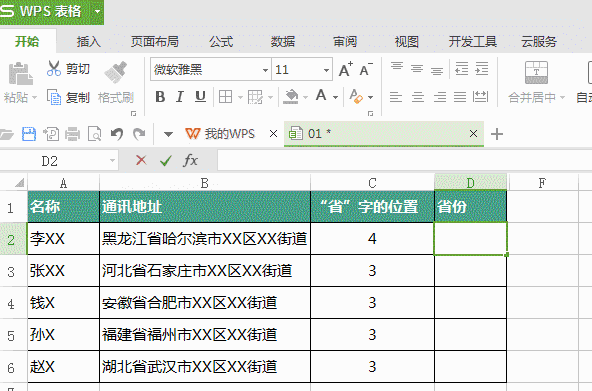Click the clear formatting eraser icon
This screenshot has width=592, height=391.
(x=356, y=97)
